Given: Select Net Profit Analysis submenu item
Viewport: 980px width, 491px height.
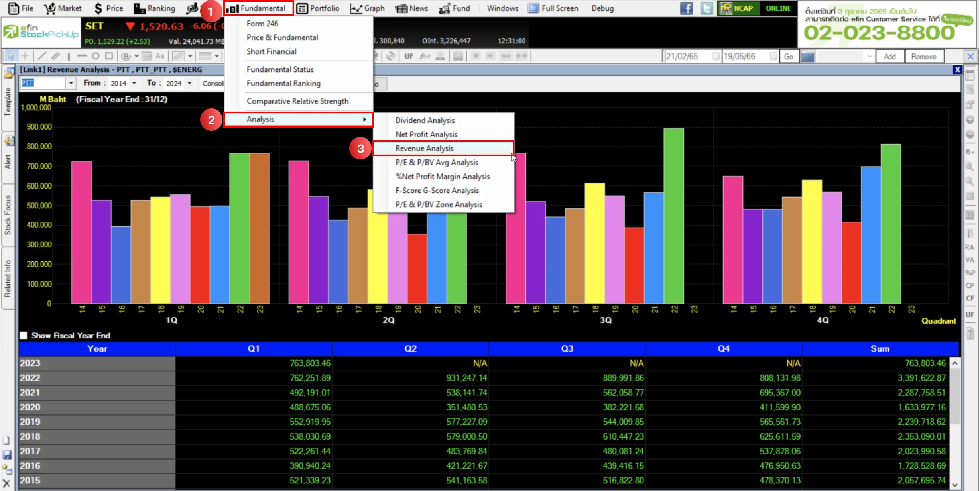Looking at the screenshot, I should click(x=443, y=134).
